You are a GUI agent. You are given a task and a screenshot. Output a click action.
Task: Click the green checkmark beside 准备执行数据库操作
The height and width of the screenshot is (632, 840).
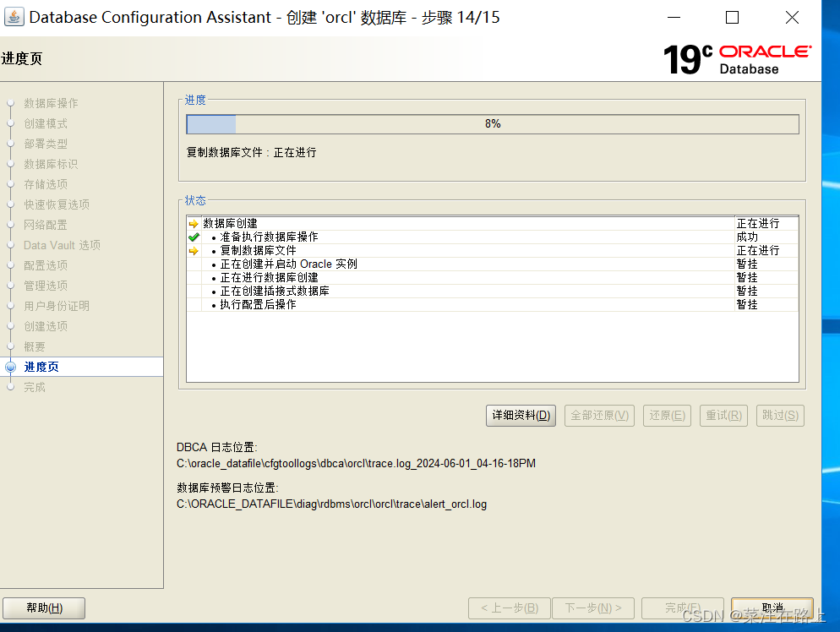click(194, 237)
